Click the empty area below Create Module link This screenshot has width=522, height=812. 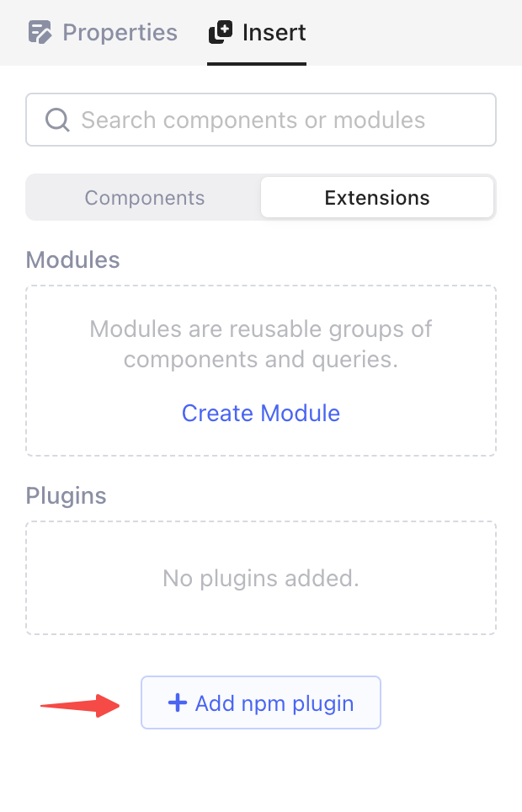tap(261, 441)
